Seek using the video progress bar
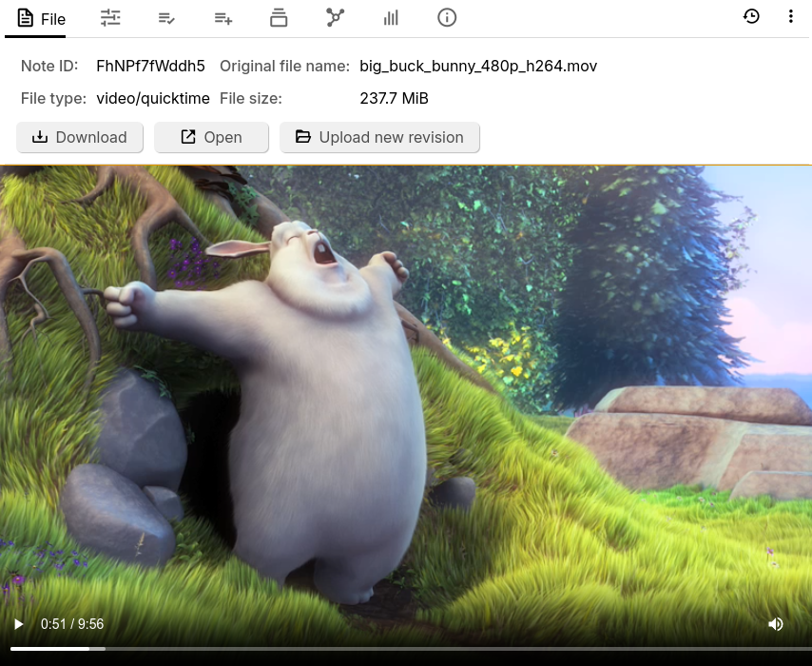812x666 pixels. pos(406,648)
